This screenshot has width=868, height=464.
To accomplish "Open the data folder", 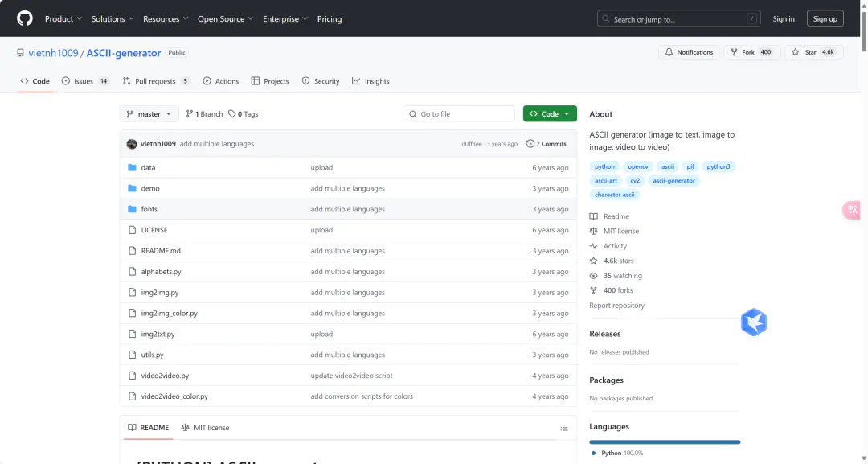I will click(148, 168).
